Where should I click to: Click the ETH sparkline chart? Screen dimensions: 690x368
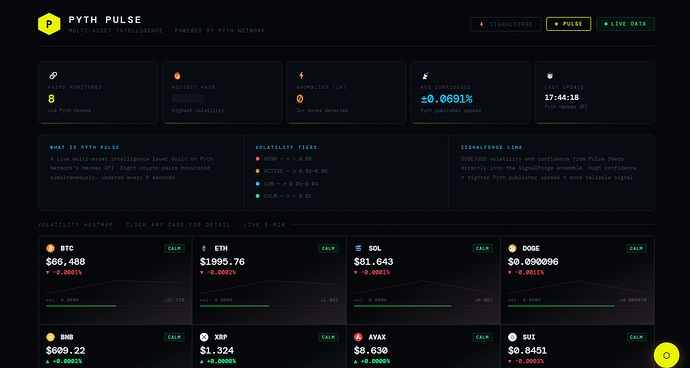[x=269, y=287]
